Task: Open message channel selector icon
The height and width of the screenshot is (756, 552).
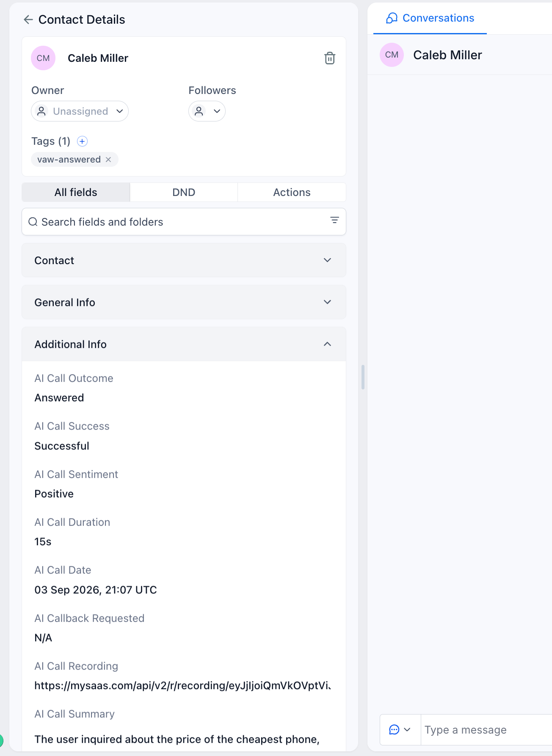Action: pyautogui.click(x=400, y=729)
